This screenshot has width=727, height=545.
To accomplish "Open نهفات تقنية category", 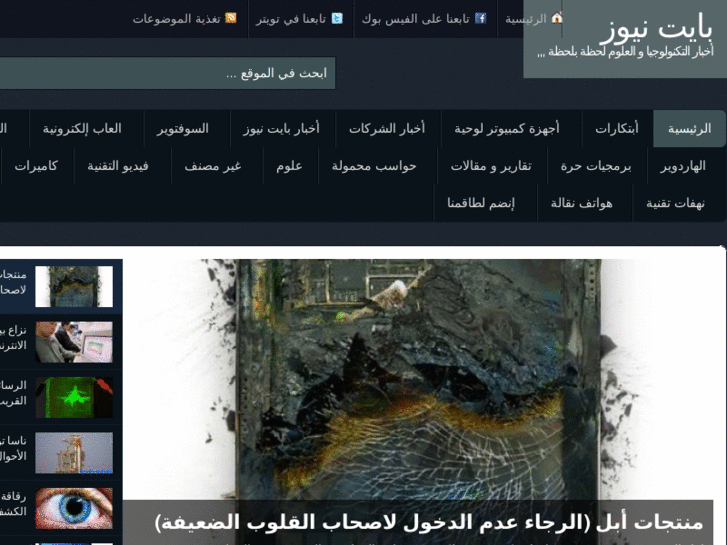I will coord(676,203).
